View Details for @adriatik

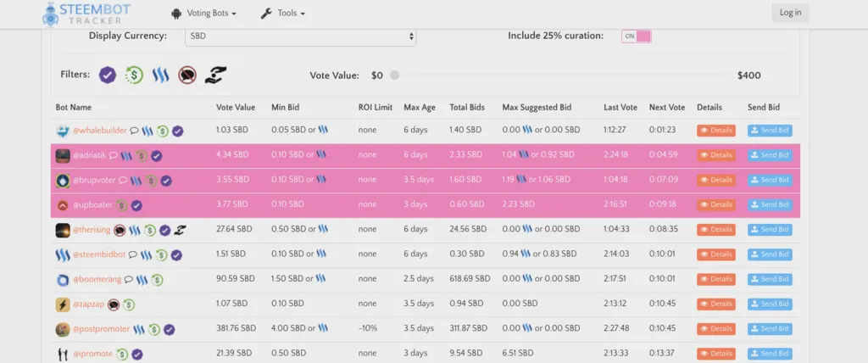715,155
